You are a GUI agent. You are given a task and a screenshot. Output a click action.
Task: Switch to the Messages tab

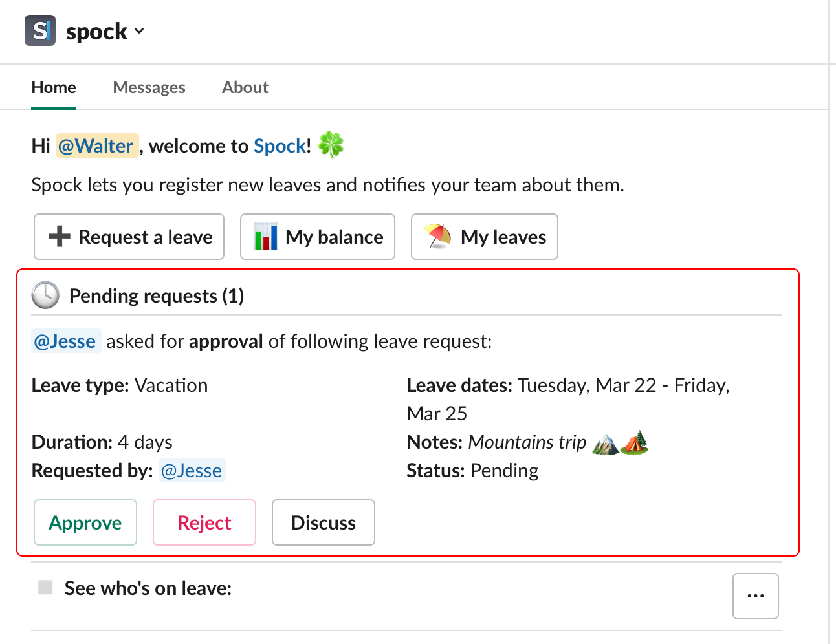(149, 87)
